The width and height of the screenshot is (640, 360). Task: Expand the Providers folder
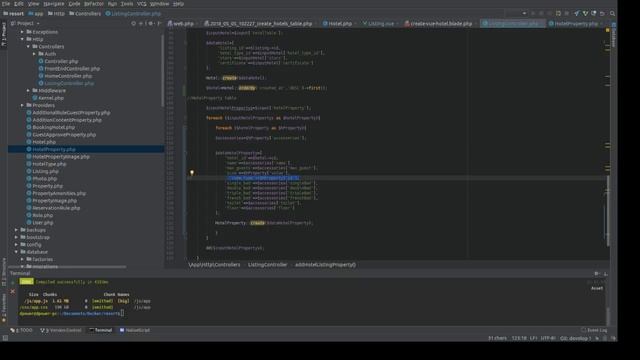click(x=22, y=105)
